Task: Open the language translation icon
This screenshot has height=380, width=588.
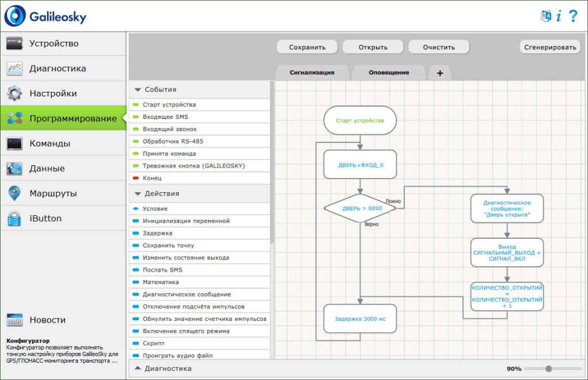Action: (546, 16)
